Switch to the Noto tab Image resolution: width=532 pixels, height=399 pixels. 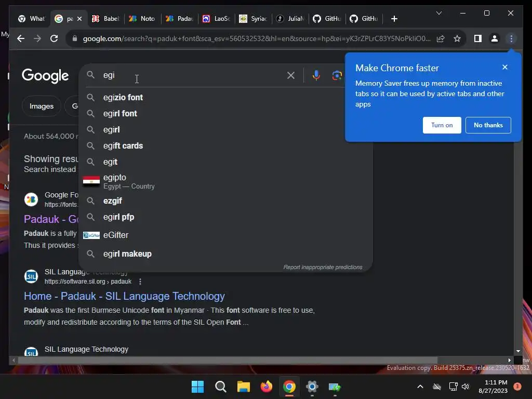point(142,19)
